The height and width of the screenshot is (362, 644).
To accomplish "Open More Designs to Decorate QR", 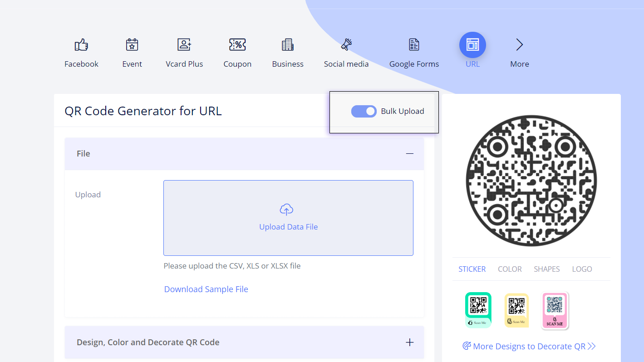I will click(x=529, y=347).
